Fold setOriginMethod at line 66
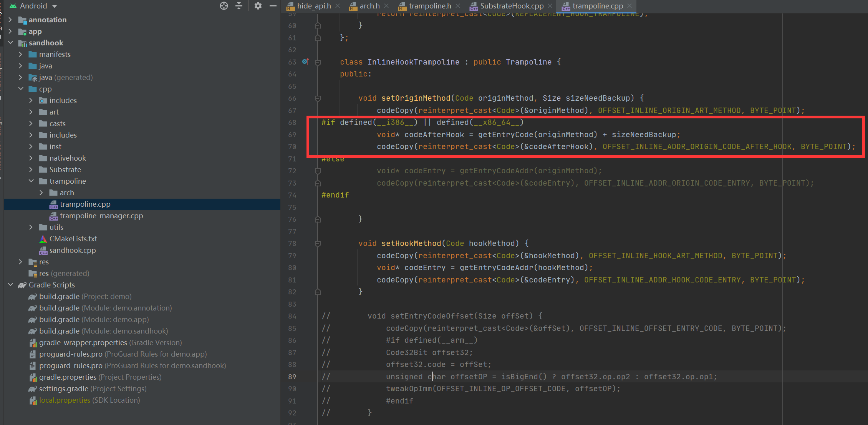This screenshot has width=868, height=425. pos(318,98)
